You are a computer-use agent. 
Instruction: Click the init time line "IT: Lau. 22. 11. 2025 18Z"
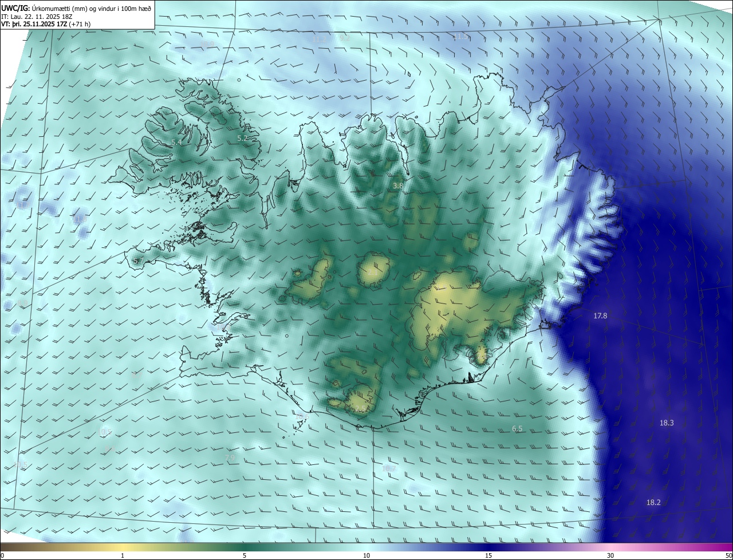coord(36,17)
